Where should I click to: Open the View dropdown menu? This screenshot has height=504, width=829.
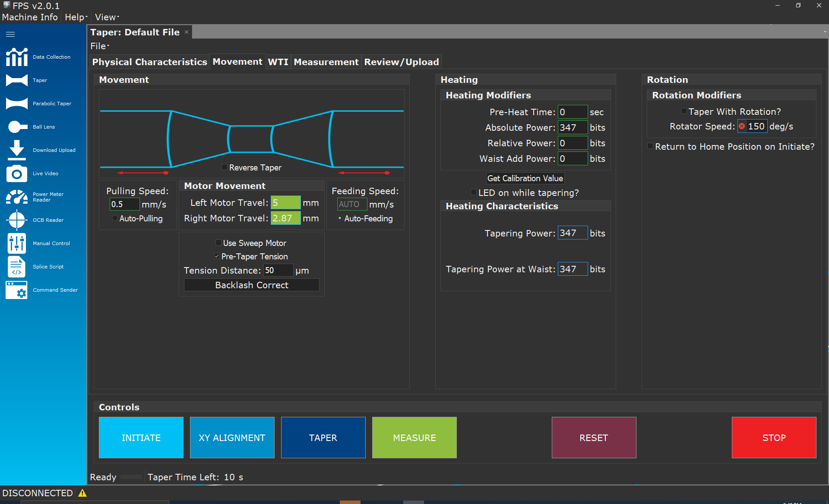[x=106, y=17]
